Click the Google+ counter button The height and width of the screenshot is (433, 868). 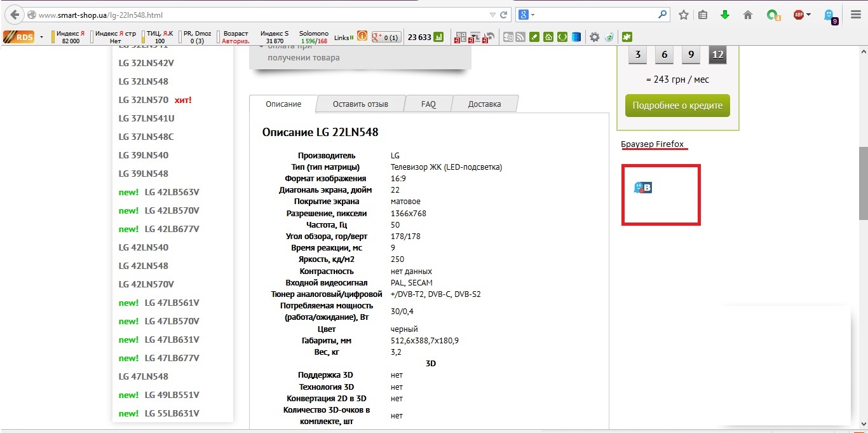386,38
